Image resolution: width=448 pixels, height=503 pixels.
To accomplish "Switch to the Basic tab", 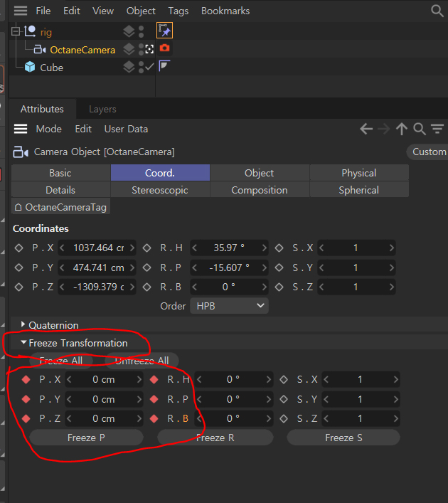I will coord(60,173).
